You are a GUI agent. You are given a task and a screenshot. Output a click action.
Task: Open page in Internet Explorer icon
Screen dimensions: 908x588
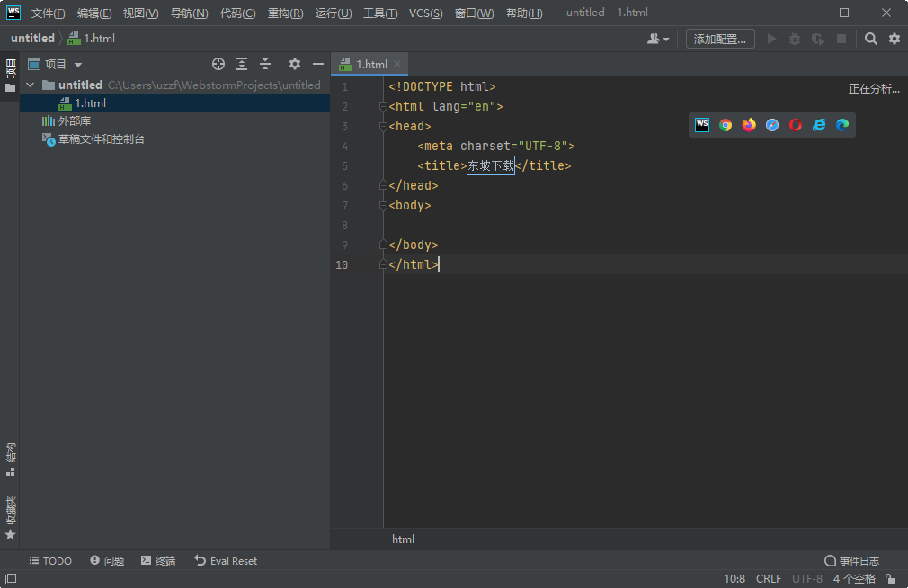point(819,125)
